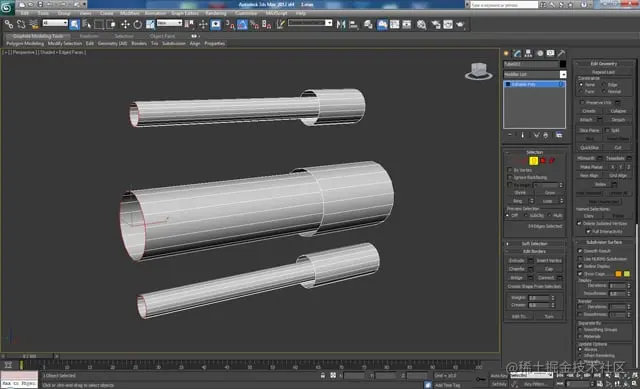This screenshot has height=389, width=640.
Task: Choose the Rectangular Selection Region tool
Action: 99,24
